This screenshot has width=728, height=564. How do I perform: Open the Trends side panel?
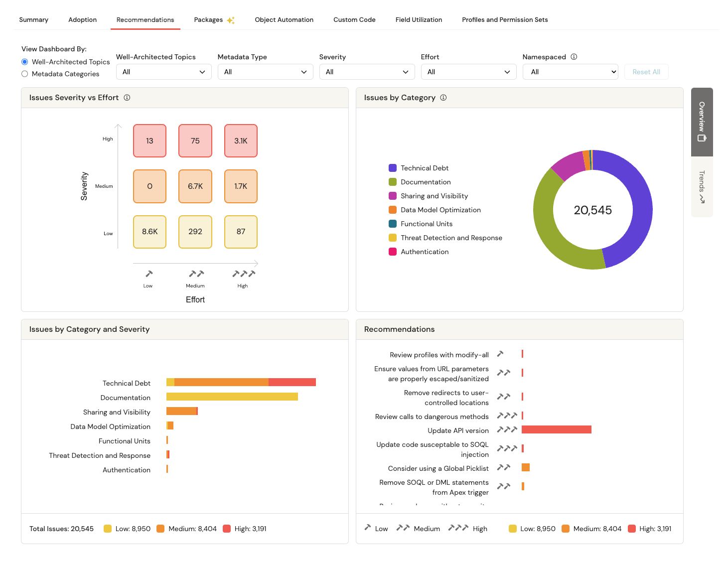[702, 187]
